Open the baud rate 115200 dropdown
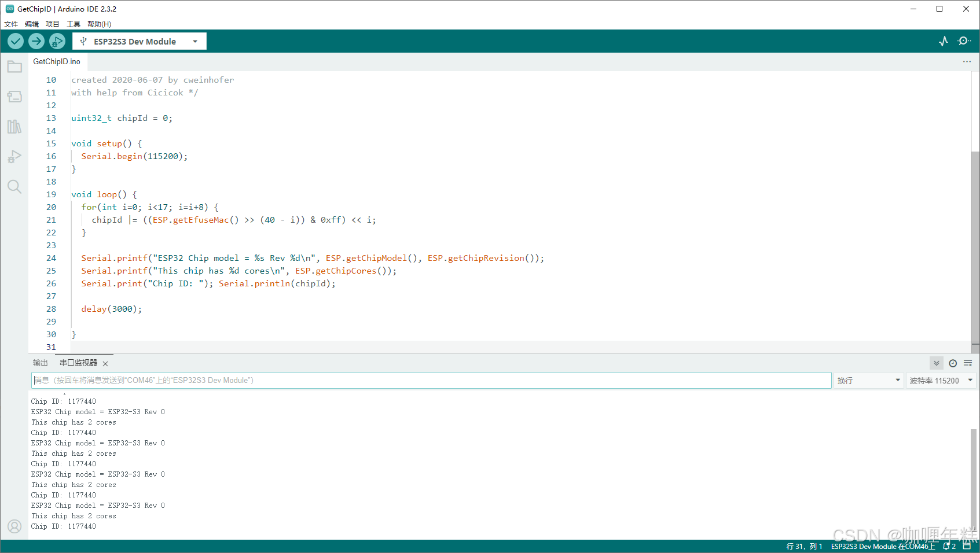This screenshot has width=980, height=553. [941, 381]
